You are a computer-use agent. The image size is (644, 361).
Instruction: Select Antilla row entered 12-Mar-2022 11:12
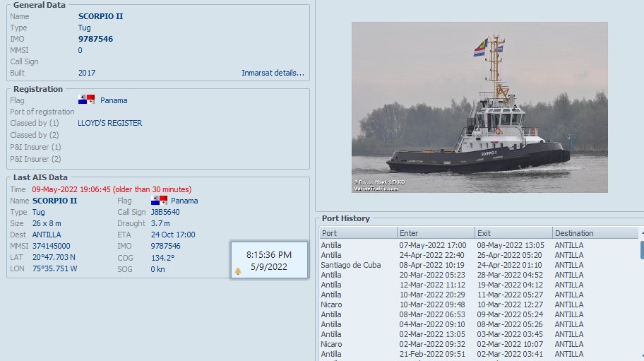(x=479, y=285)
